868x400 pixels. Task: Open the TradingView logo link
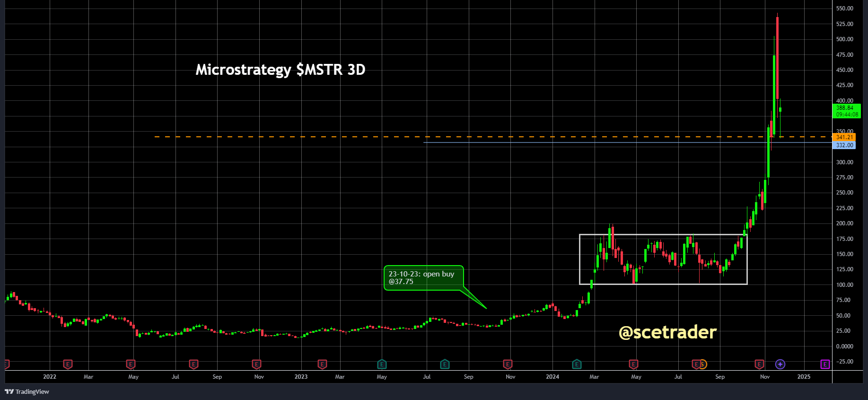(x=27, y=391)
